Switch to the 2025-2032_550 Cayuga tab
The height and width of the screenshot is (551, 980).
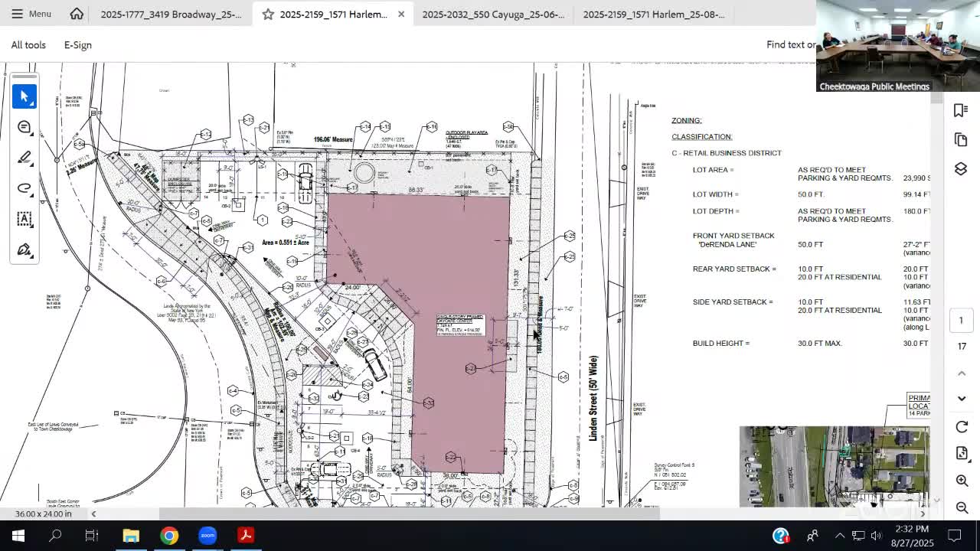click(x=493, y=14)
